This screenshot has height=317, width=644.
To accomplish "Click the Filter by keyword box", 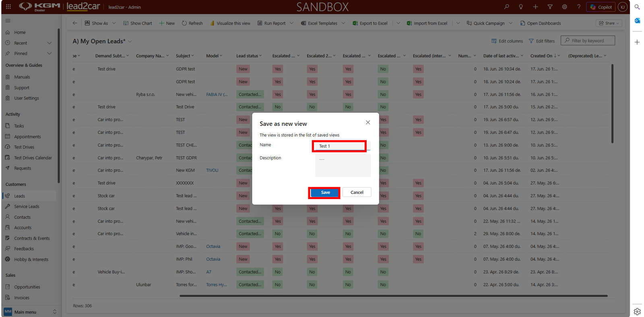I will [588, 41].
